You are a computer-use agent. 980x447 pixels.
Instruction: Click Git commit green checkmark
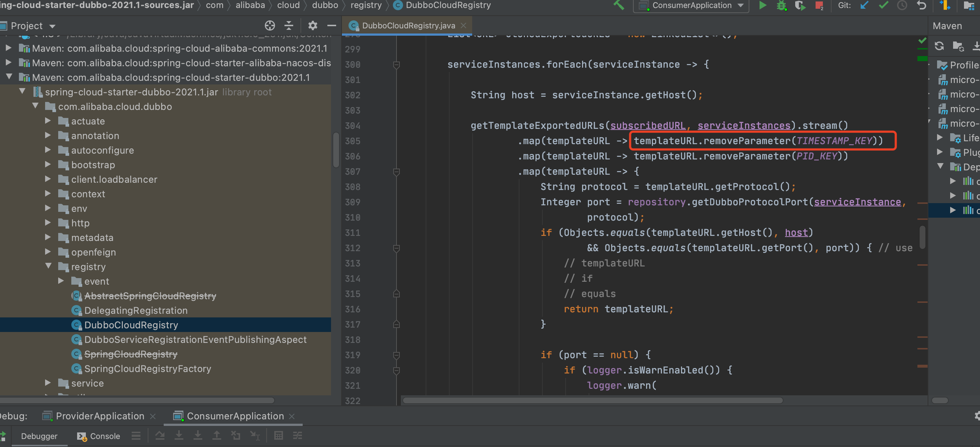883,5
